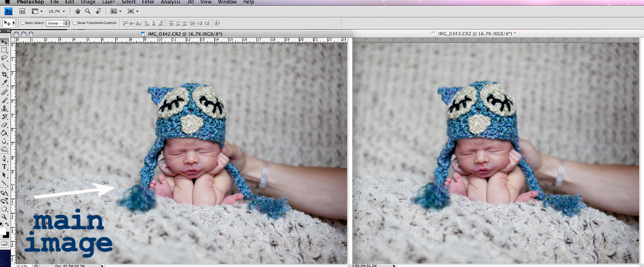644x267 pixels.
Task: Expand IMG_0342 status bar info arrow
Action: 102,266
